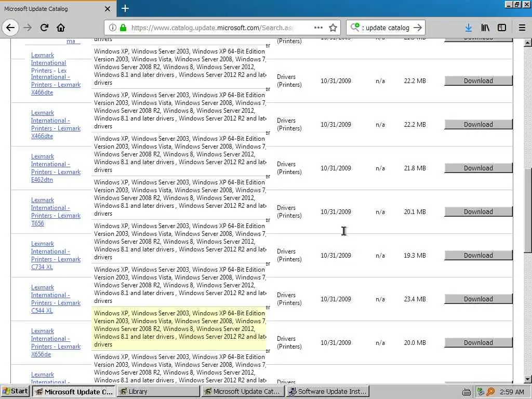Switch to the Library taskbar window
The width and height of the screenshot is (532, 399).
[x=158, y=392]
